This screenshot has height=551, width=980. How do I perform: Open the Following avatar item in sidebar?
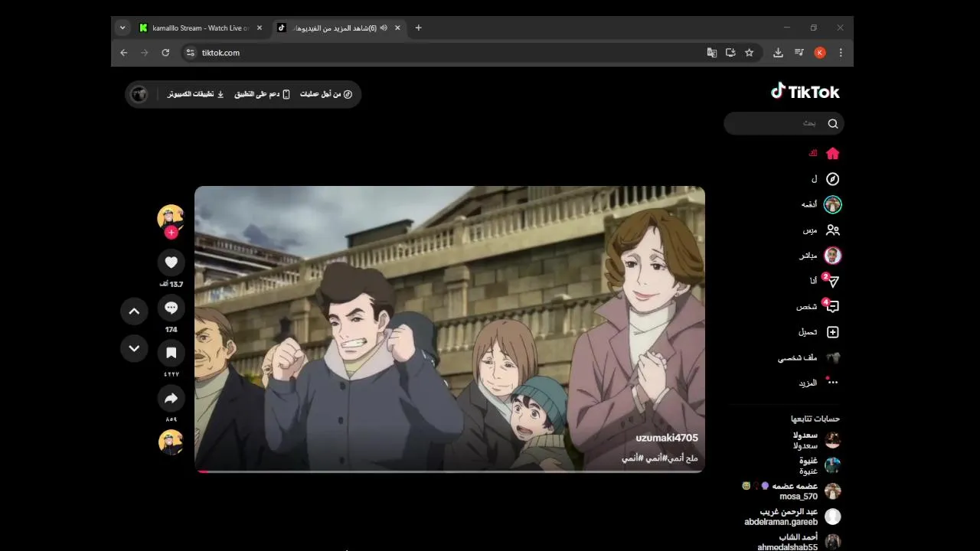[833, 204]
